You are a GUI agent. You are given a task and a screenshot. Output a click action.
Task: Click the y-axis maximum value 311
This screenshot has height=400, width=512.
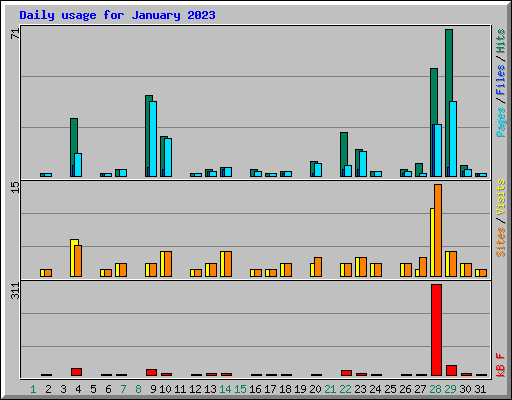(x=15, y=291)
